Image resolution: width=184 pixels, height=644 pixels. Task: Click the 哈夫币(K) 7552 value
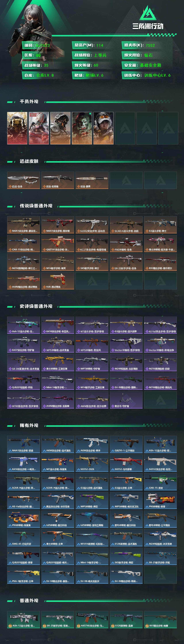tap(150, 45)
